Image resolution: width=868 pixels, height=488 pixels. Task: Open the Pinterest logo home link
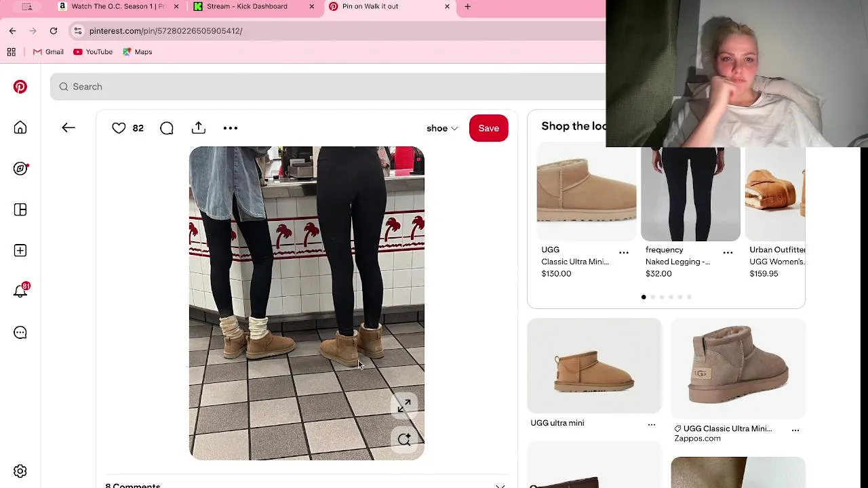[x=20, y=87]
